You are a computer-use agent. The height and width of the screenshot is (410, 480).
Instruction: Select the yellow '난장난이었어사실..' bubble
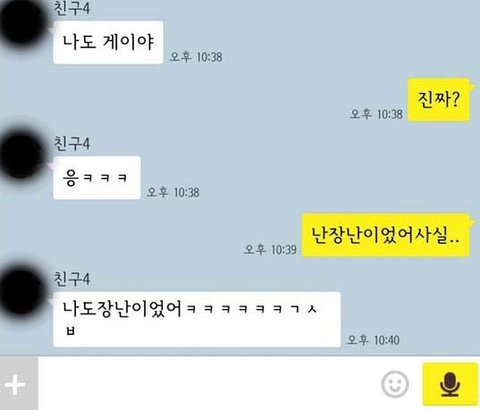[386, 235]
